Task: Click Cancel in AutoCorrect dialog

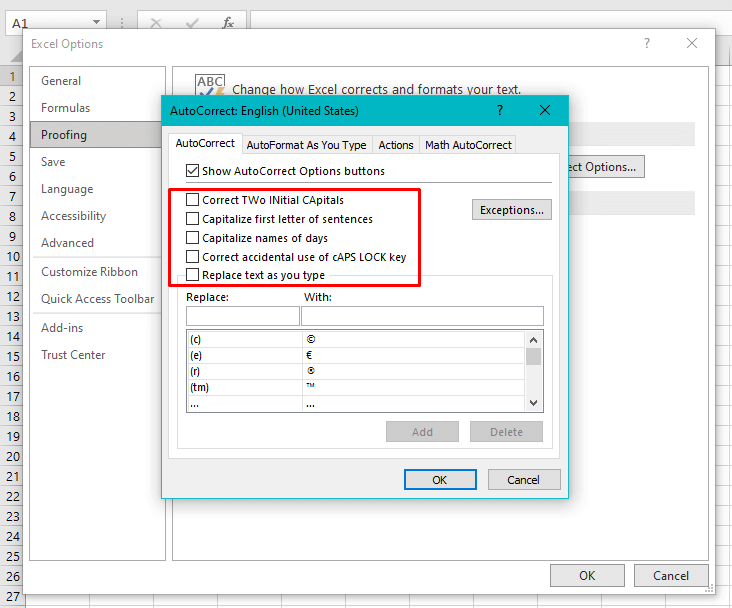Action: click(x=524, y=480)
